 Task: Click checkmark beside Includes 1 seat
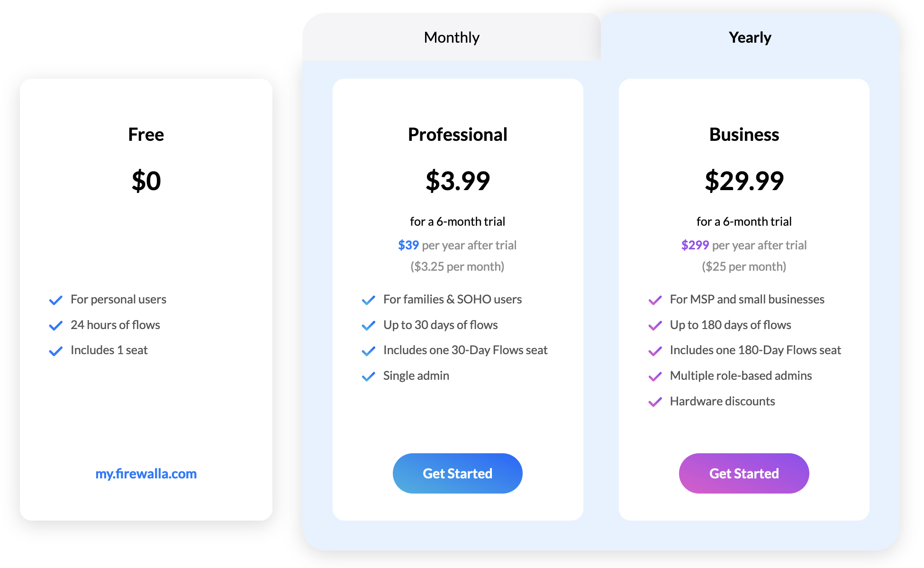[x=56, y=351]
